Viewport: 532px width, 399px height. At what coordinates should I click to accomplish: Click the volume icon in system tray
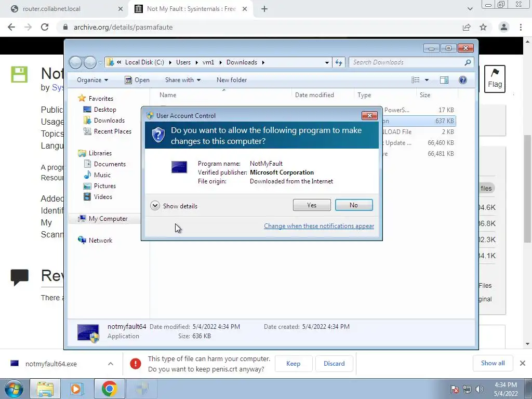(480, 389)
